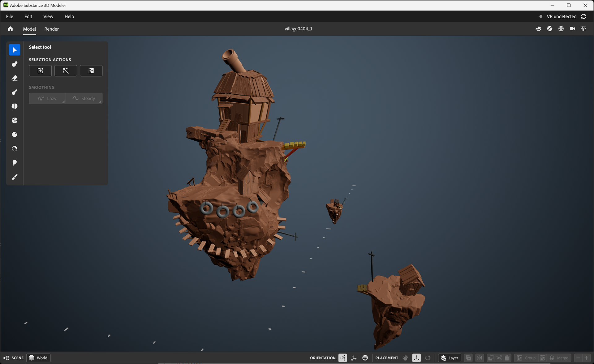Select the Paint brush tool
Viewport: 594px width, 364px height.
pyautogui.click(x=15, y=177)
